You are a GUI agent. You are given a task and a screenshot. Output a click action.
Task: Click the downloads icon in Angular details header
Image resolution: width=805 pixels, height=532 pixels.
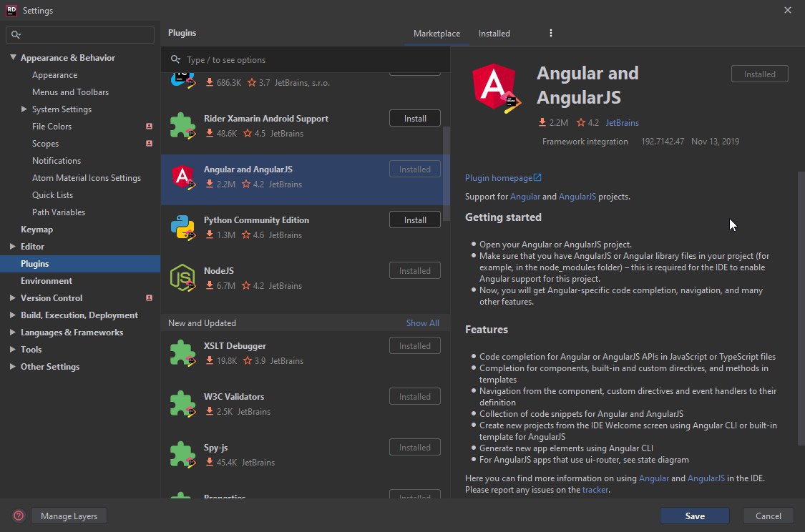(x=542, y=122)
